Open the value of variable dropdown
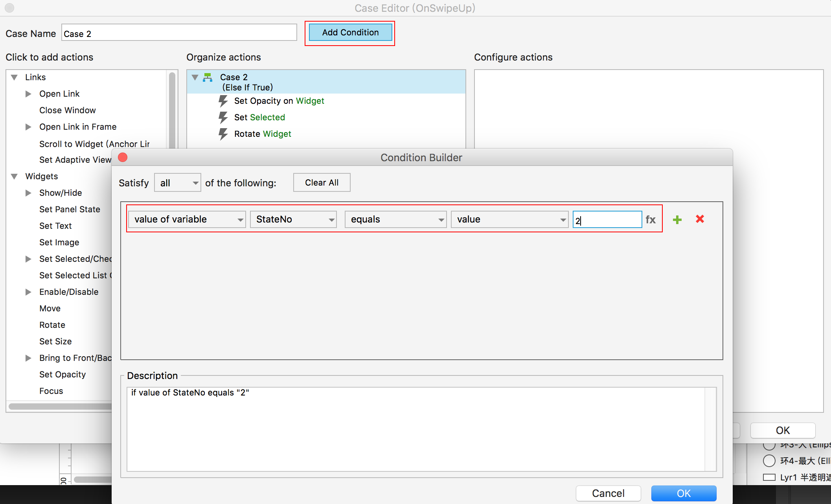 [187, 219]
